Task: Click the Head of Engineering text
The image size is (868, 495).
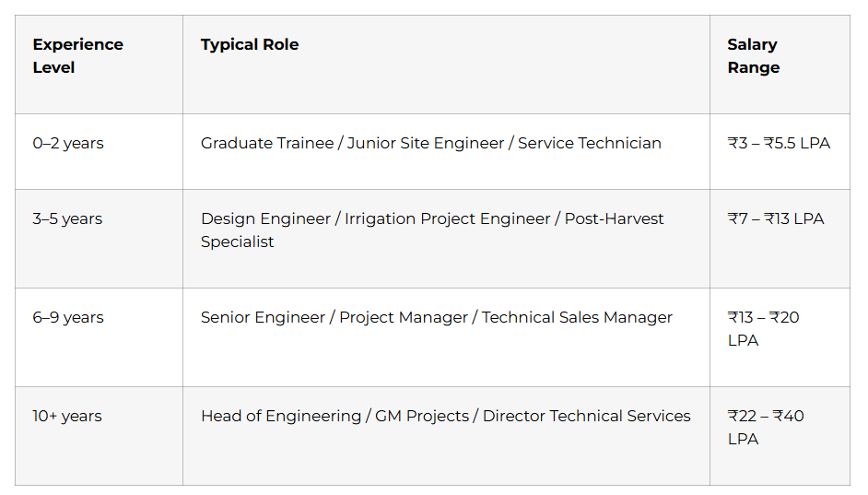Action: (x=281, y=416)
